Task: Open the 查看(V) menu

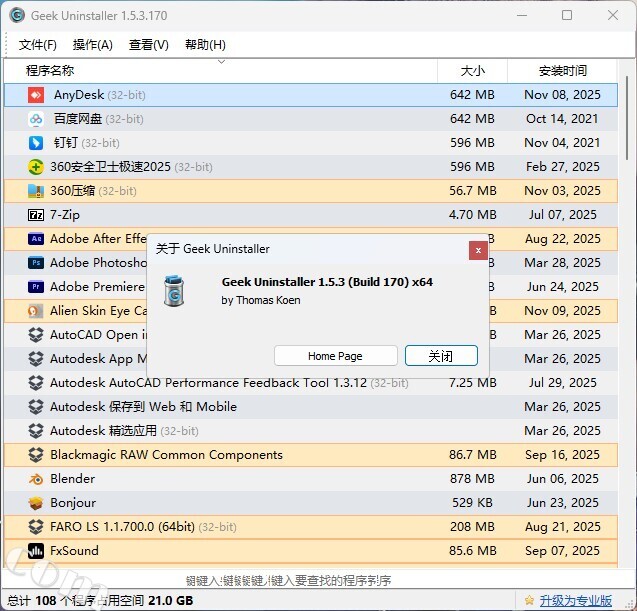Action: click(149, 45)
